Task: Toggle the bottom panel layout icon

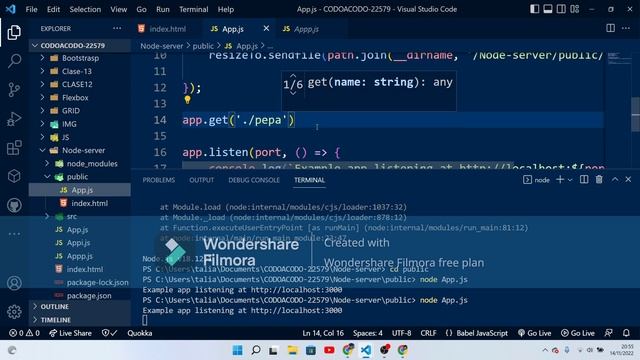Action: pos(548,9)
